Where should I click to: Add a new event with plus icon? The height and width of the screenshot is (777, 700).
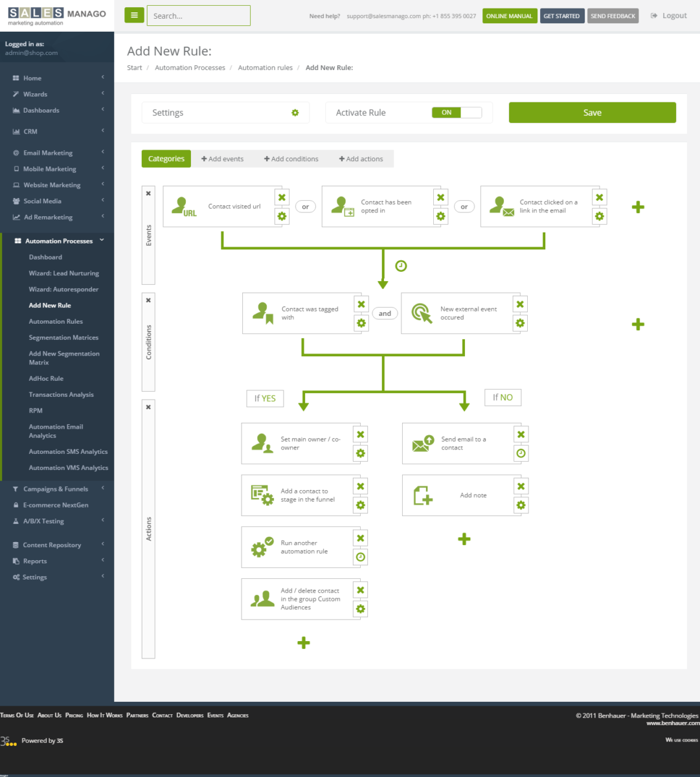click(x=638, y=207)
